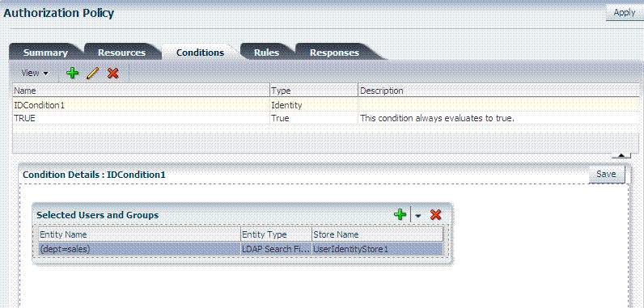Add a new condition with the green plus

tap(72, 74)
